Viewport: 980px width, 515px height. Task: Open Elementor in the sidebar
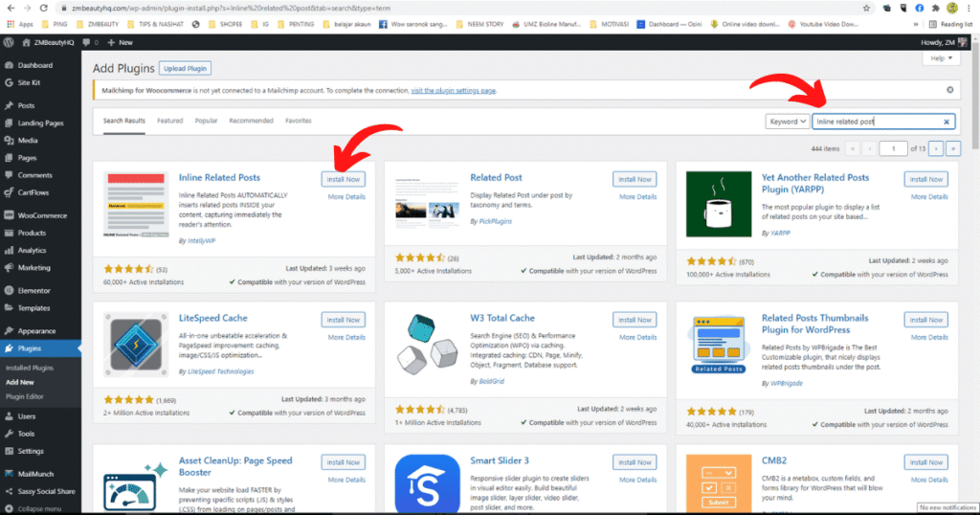click(x=33, y=291)
